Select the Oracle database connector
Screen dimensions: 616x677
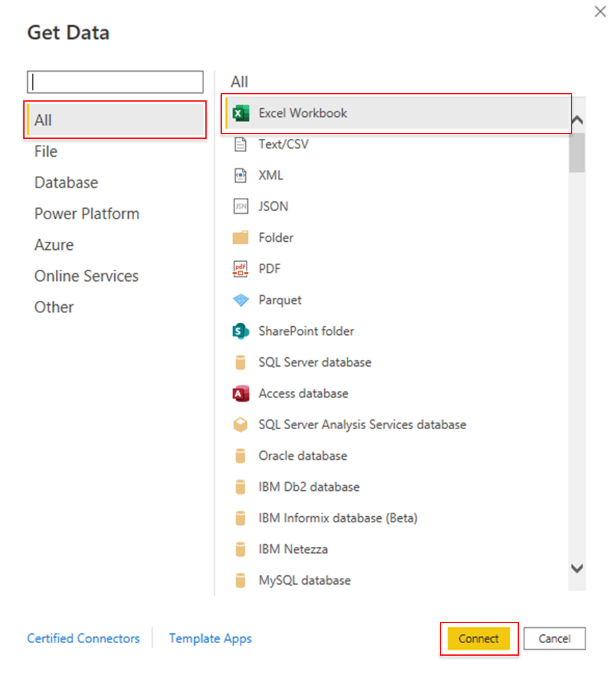(302, 456)
